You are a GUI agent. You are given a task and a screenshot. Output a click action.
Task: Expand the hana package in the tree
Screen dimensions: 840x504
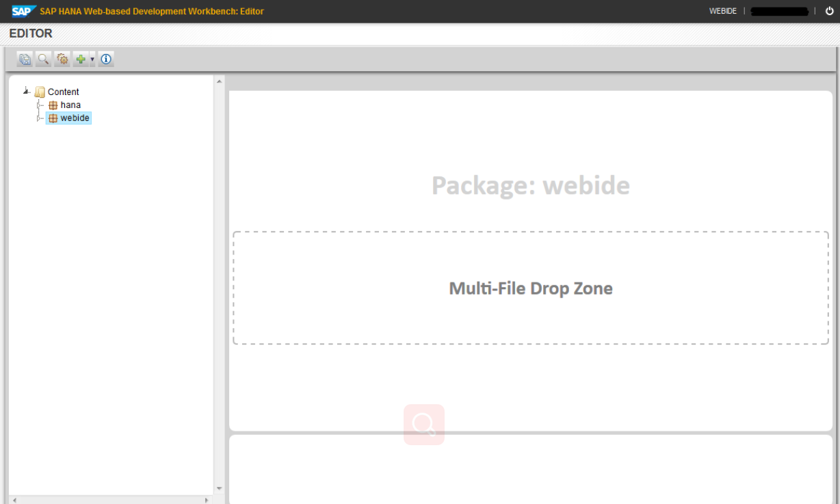[x=39, y=105]
